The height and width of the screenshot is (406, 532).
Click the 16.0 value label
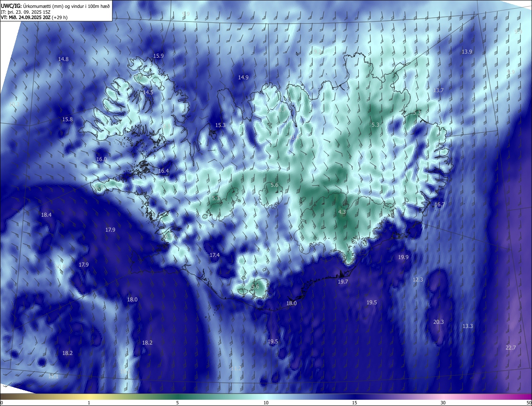click(x=101, y=159)
